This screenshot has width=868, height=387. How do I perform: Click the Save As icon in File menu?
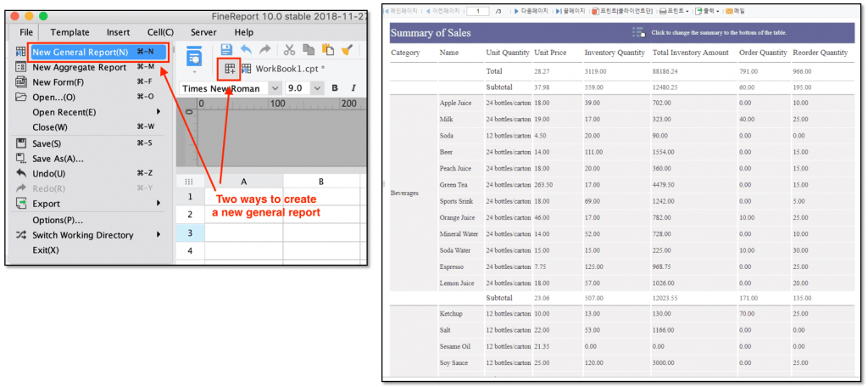20,159
